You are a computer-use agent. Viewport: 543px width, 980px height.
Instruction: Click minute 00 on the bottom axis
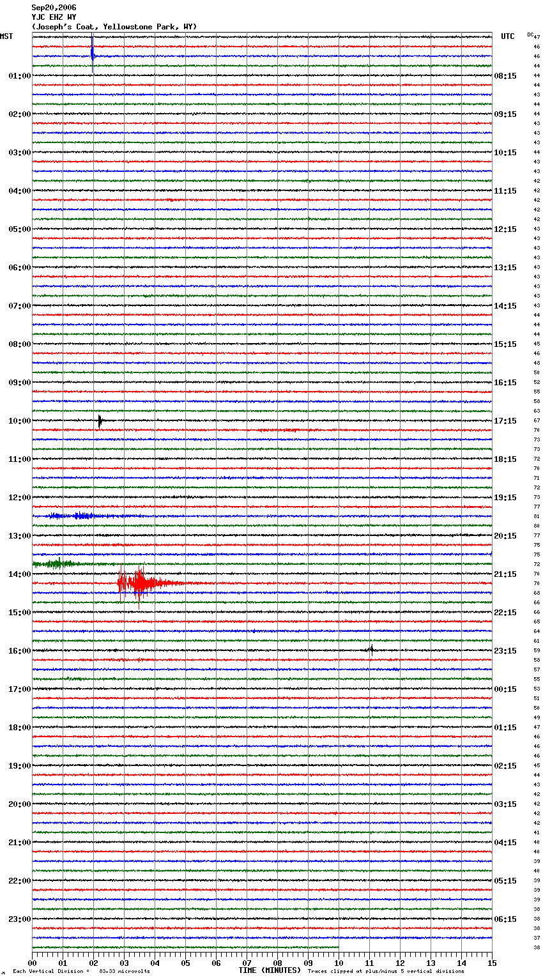click(32, 963)
